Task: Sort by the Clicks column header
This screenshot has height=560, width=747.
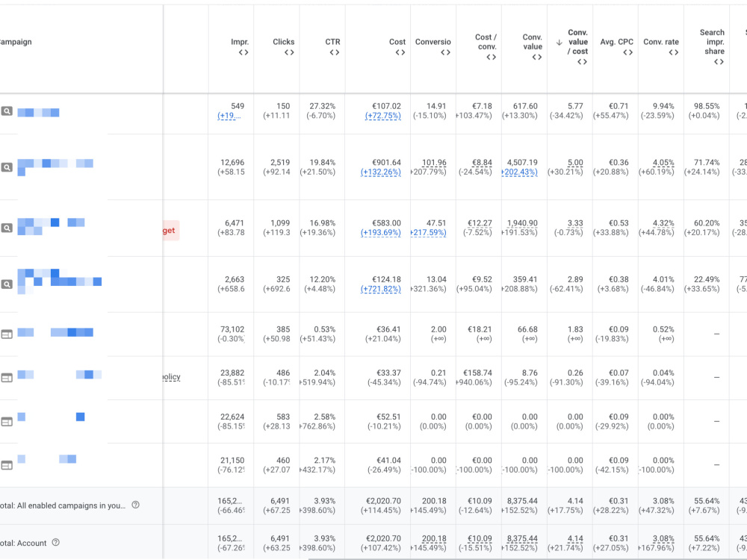Action: point(283,42)
